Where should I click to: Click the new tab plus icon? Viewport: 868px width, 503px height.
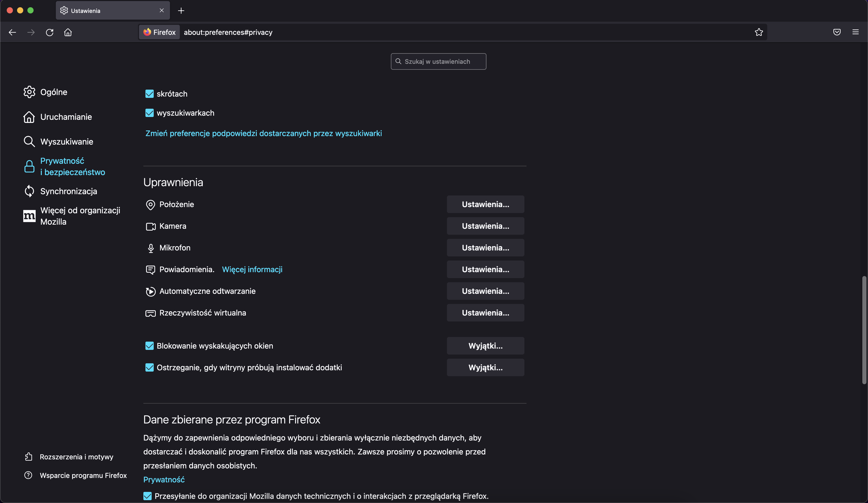[x=181, y=11]
